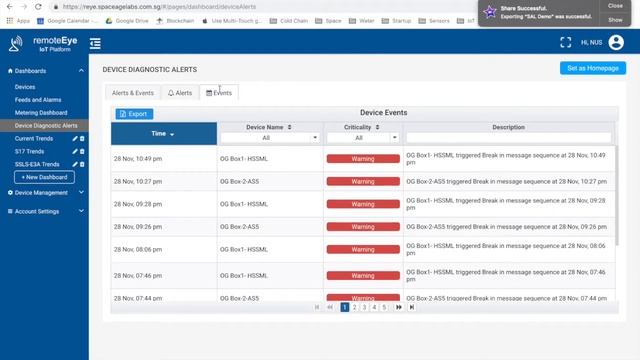Go back in the browser
Viewport: 640px width, 360px height.
point(9,7)
